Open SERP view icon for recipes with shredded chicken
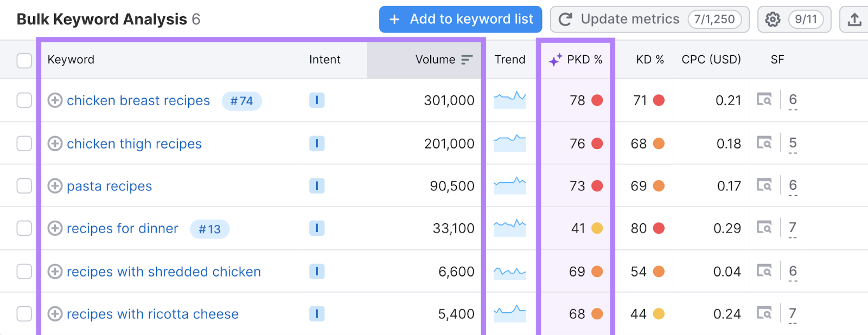Image resolution: width=868 pixels, height=335 pixels. coord(764,270)
